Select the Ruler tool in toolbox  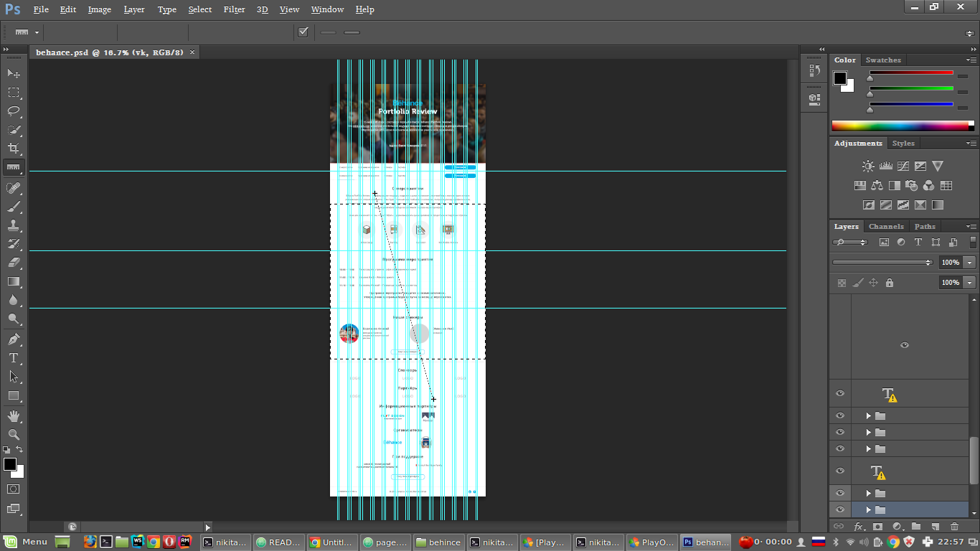(14, 167)
